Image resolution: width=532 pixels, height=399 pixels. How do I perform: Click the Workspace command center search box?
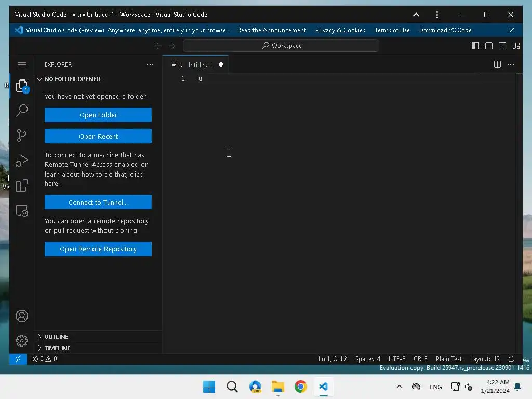click(x=281, y=46)
